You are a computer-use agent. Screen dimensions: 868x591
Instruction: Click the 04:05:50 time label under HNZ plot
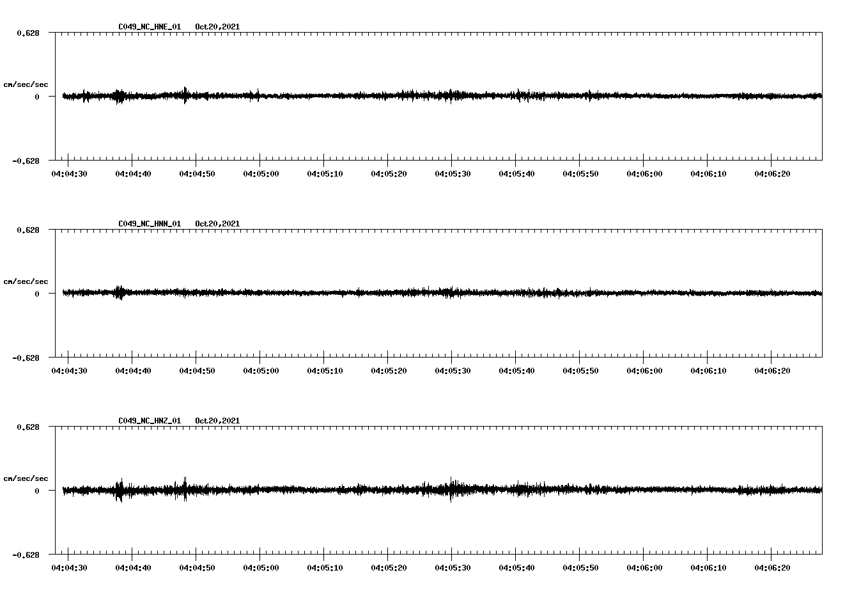pos(580,568)
